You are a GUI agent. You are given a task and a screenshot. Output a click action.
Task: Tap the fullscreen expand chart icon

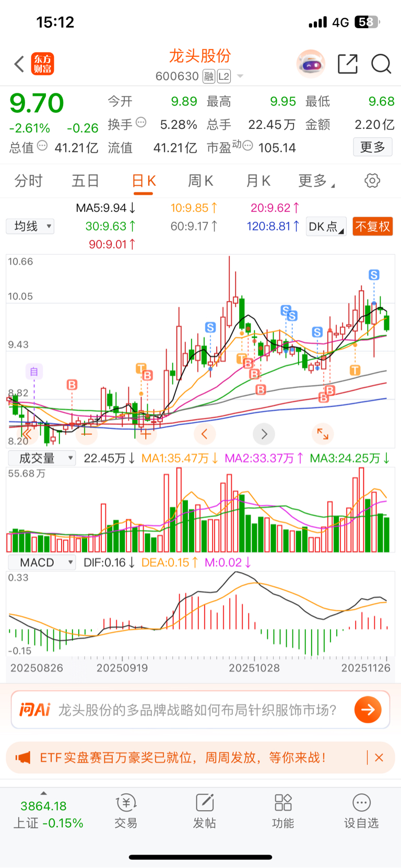[323, 434]
